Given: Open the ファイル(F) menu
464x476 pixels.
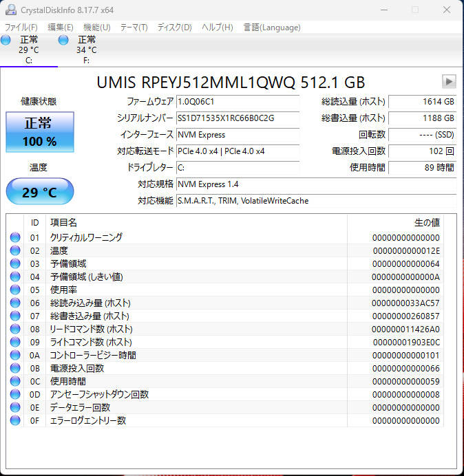Looking at the screenshot, I should click(21, 28).
